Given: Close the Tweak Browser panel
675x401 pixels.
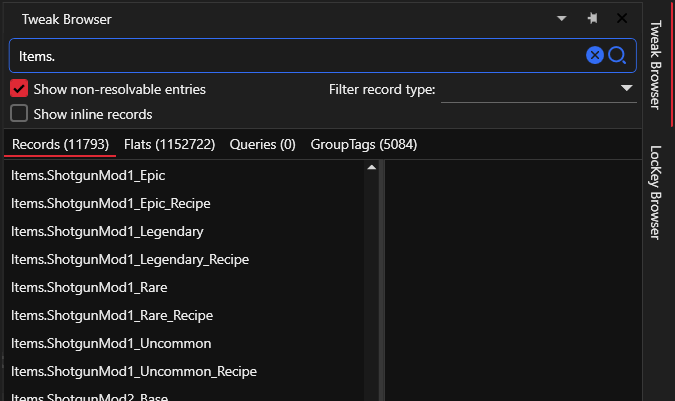Looking at the screenshot, I should point(622,18).
